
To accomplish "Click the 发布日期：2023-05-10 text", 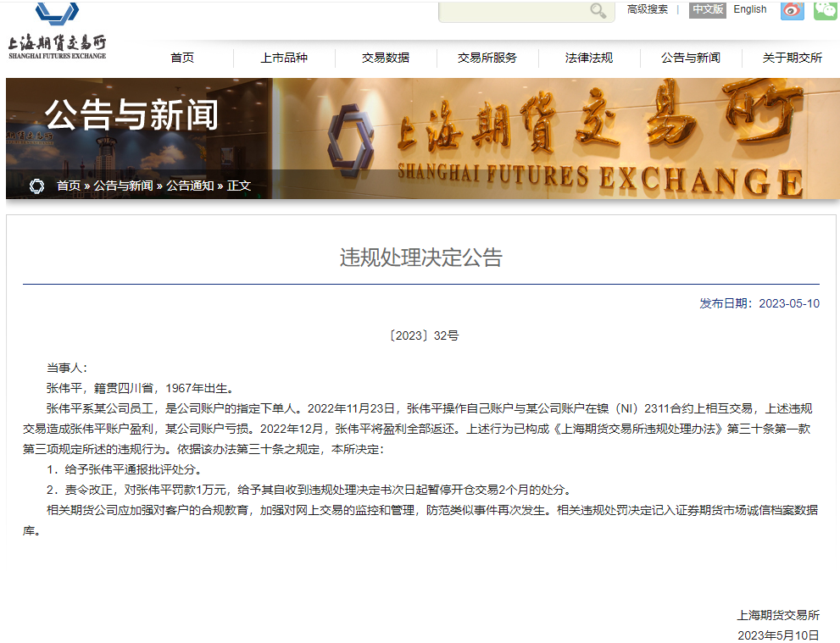I will [759, 303].
